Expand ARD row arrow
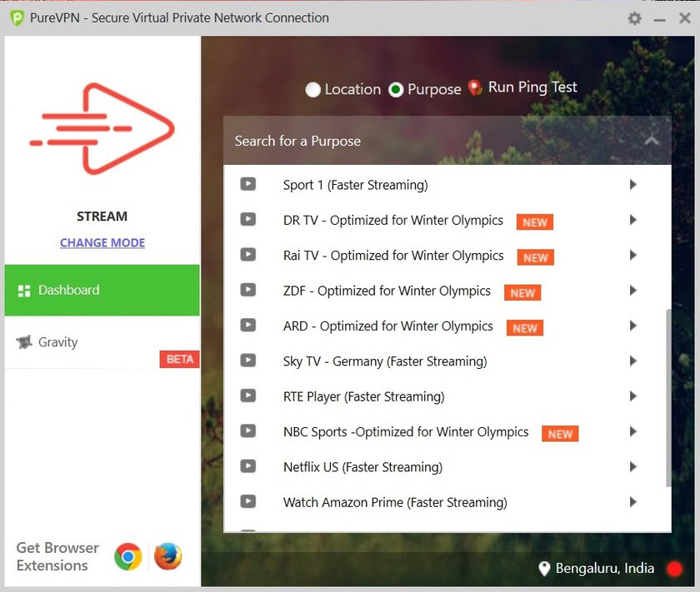Screen dimensions: 700x592 point(632,326)
